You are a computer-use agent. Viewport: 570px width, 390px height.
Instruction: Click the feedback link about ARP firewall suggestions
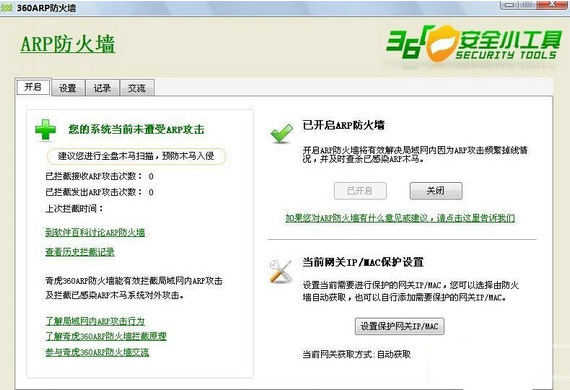point(400,218)
